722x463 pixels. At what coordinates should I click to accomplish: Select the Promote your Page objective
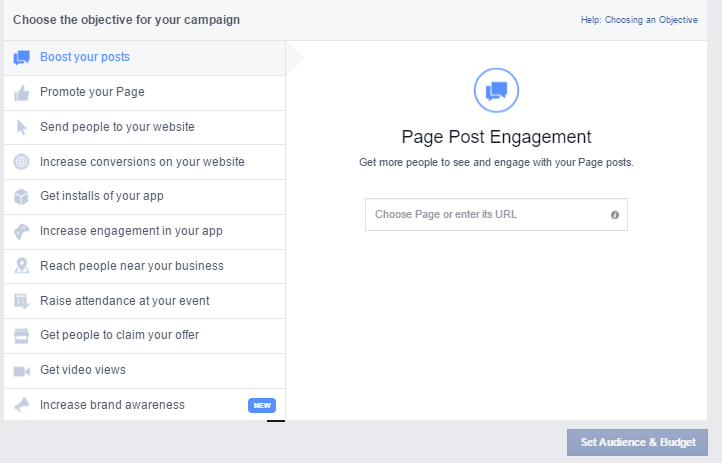click(145, 93)
